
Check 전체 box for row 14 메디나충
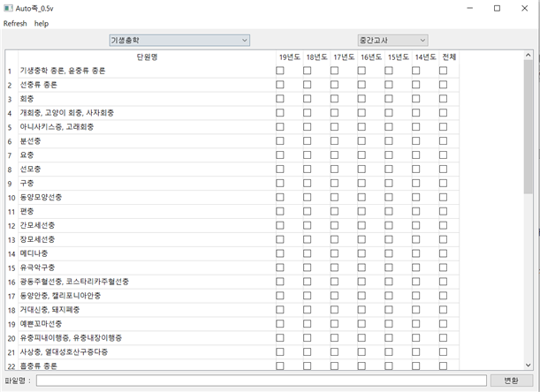pos(444,253)
